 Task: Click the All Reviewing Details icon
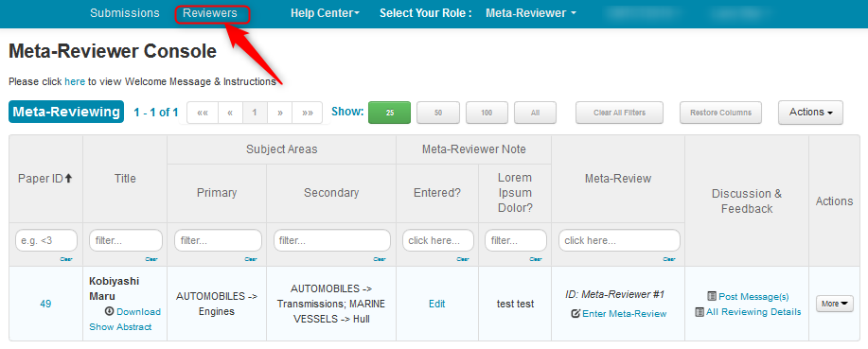point(700,312)
